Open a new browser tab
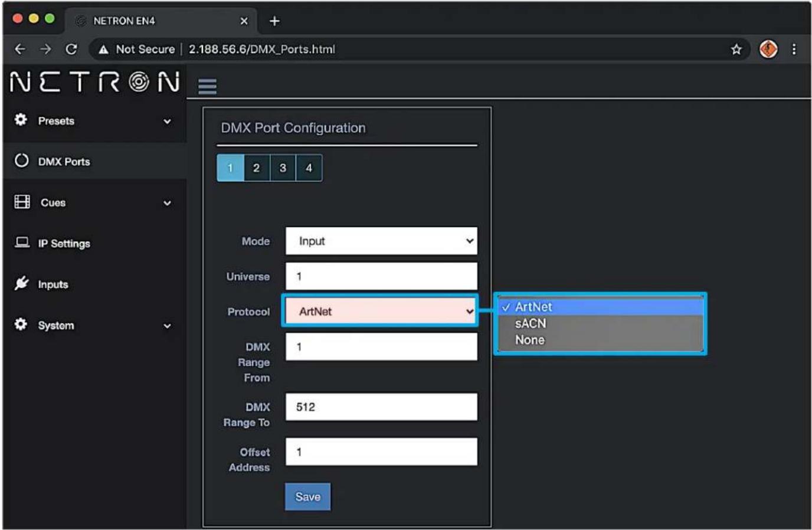 (x=274, y=21)
